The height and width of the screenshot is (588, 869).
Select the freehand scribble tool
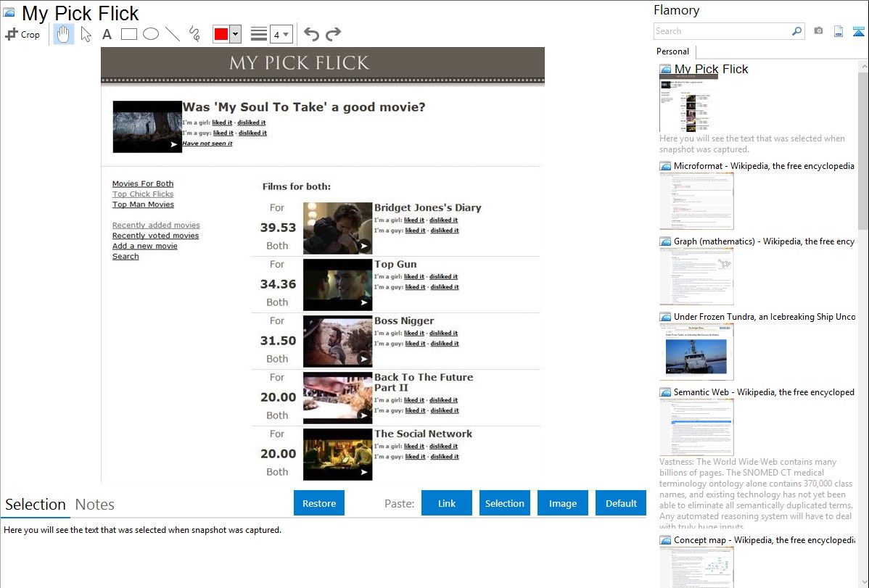tap(194, 34)
